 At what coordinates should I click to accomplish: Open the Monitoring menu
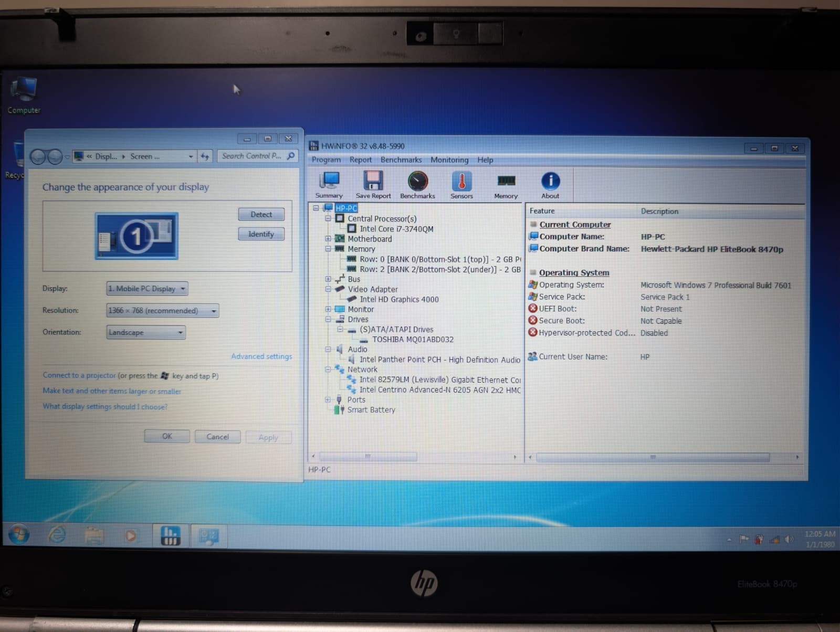(x=449, y=160)
